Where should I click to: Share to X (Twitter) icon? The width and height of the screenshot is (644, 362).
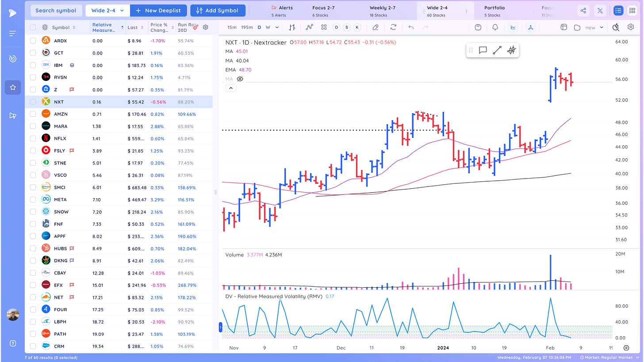tap(600, 11)
